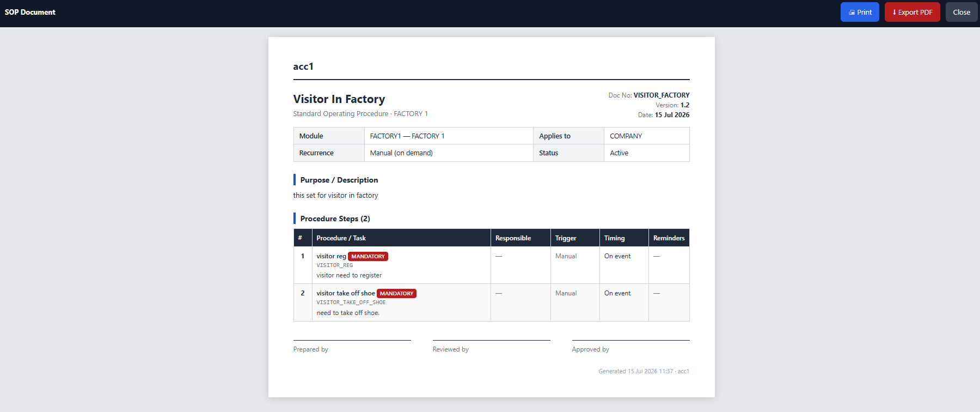Click the 'visitor need to register' description

click(x=349, y=275)
